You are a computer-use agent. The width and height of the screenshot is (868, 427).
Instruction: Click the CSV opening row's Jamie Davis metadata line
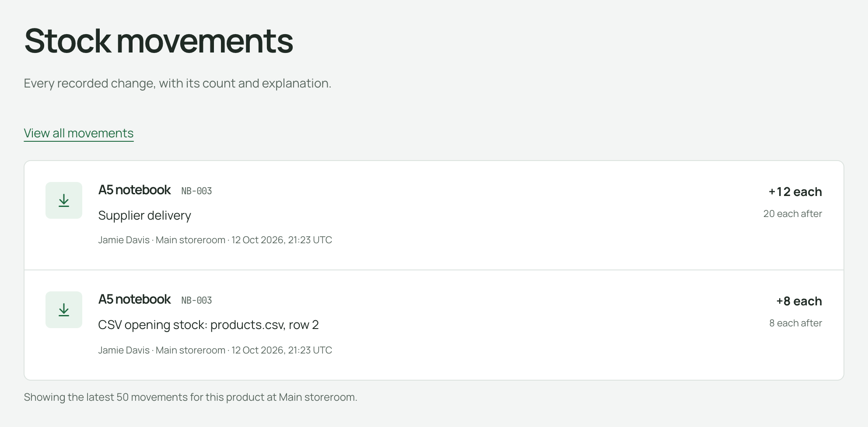pyautogui.click(x=215, y=350)
